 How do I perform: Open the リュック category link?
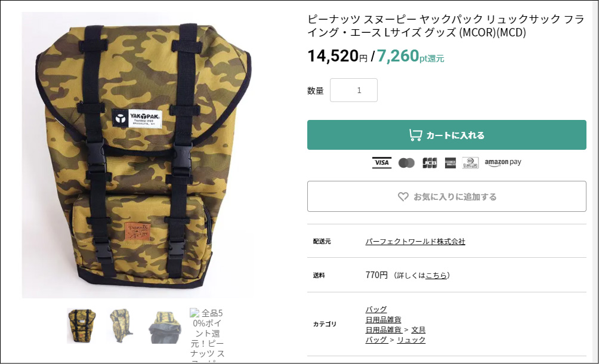[411, 340]
